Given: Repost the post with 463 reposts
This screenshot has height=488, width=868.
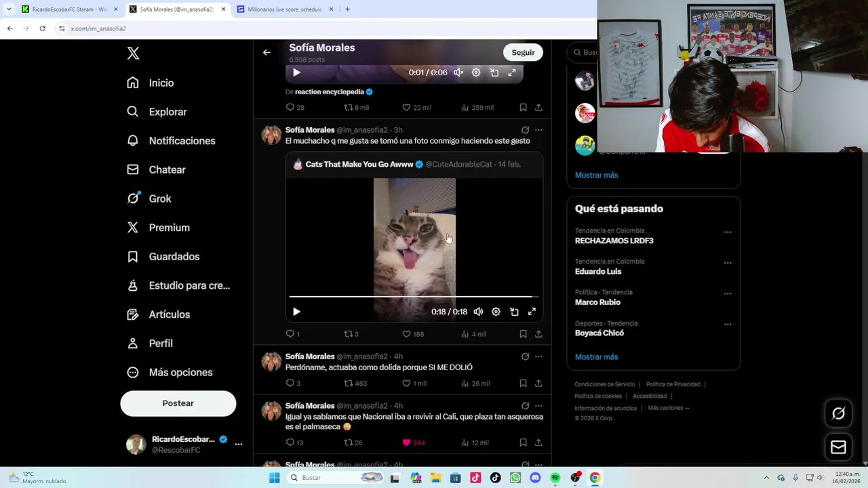Looking at the screenshot, I should pos(355,384).
